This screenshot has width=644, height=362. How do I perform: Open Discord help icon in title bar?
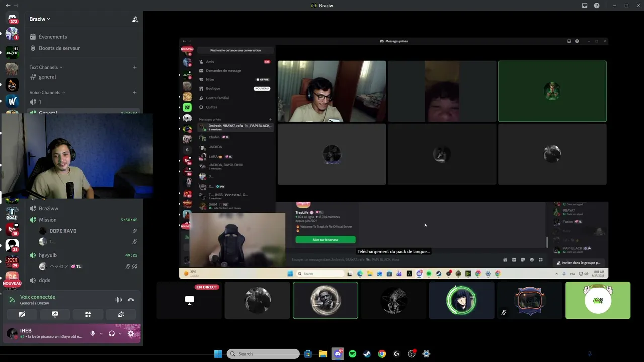[x=597, y=6]
